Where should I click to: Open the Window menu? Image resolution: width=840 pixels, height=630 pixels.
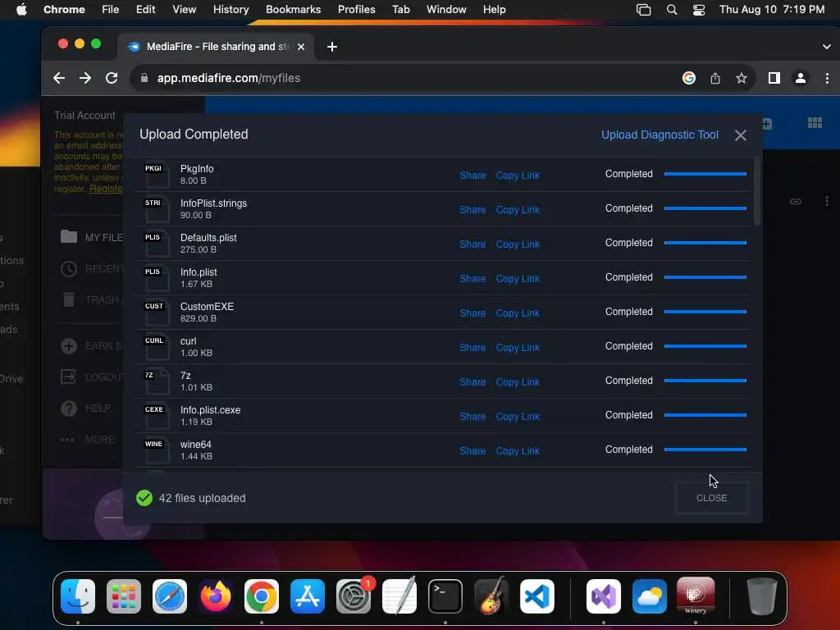[x=446, y=10]
